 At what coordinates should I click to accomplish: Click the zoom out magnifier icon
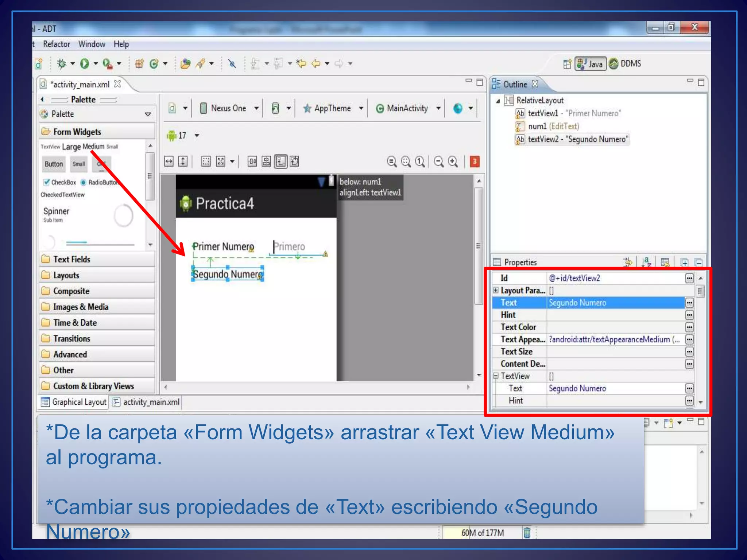click(439, 162)
